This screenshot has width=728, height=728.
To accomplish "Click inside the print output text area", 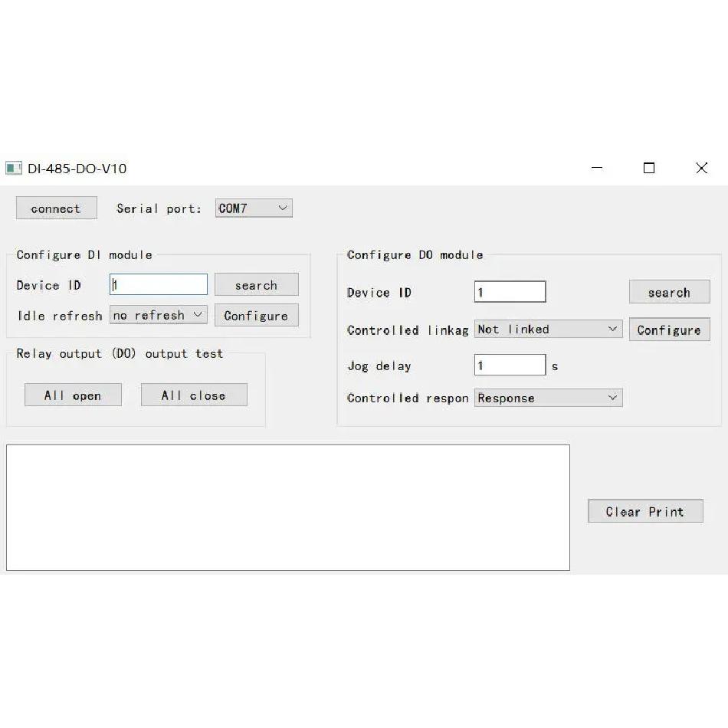I will (288, 507).
